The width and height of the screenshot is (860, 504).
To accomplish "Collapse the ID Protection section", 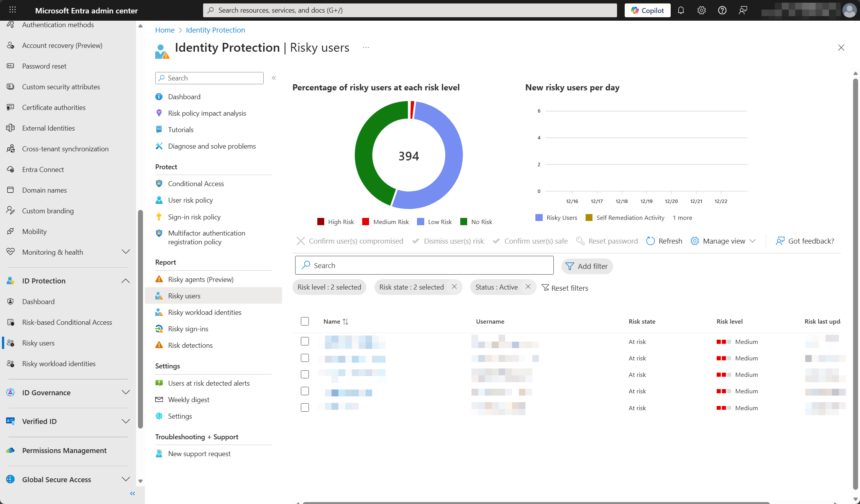I will click(x=125, y=281).
